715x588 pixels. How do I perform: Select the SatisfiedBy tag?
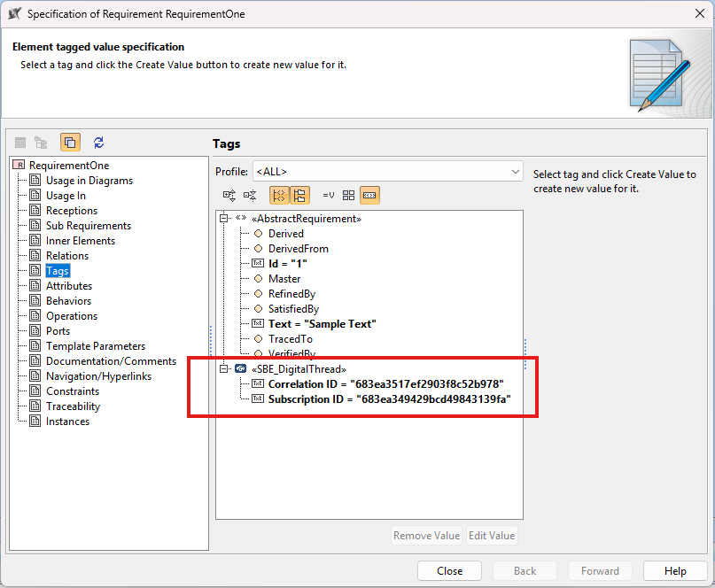pos(292,309)
